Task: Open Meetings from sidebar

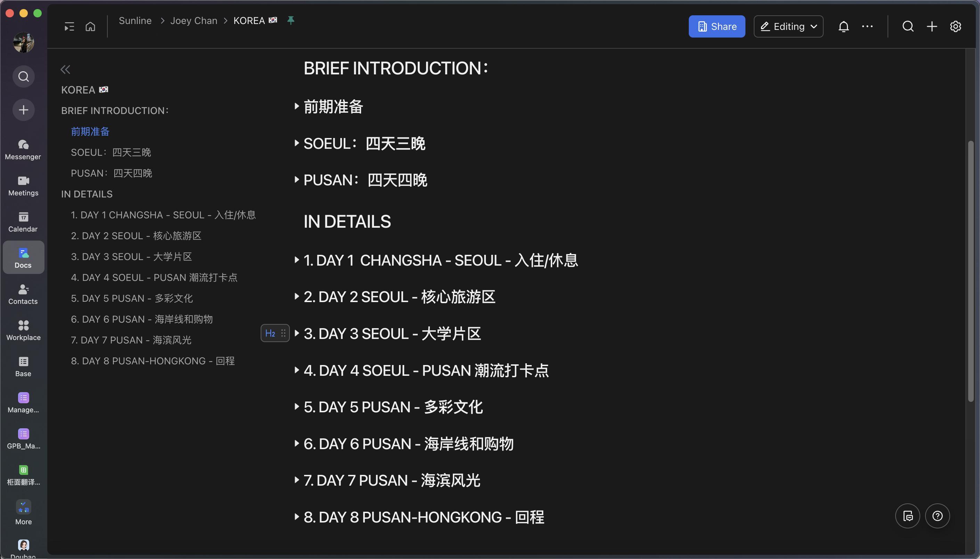Action: (23, 185)
